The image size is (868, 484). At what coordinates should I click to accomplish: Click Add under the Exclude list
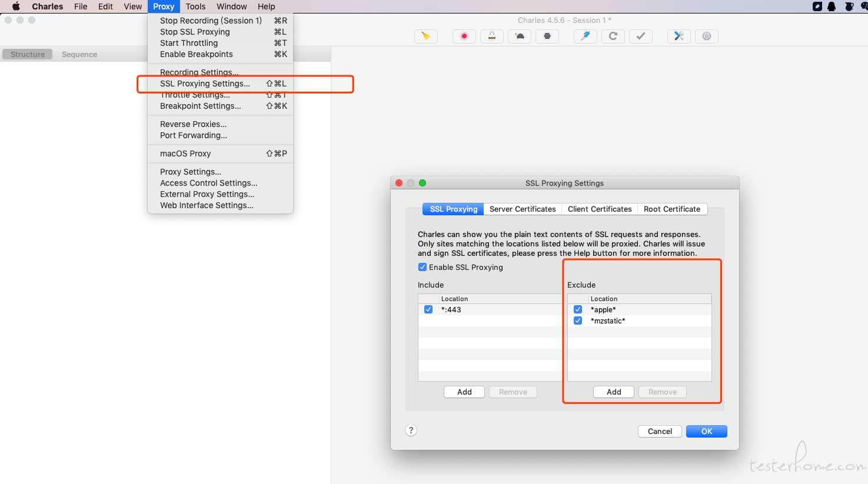(x=614, y=392)
